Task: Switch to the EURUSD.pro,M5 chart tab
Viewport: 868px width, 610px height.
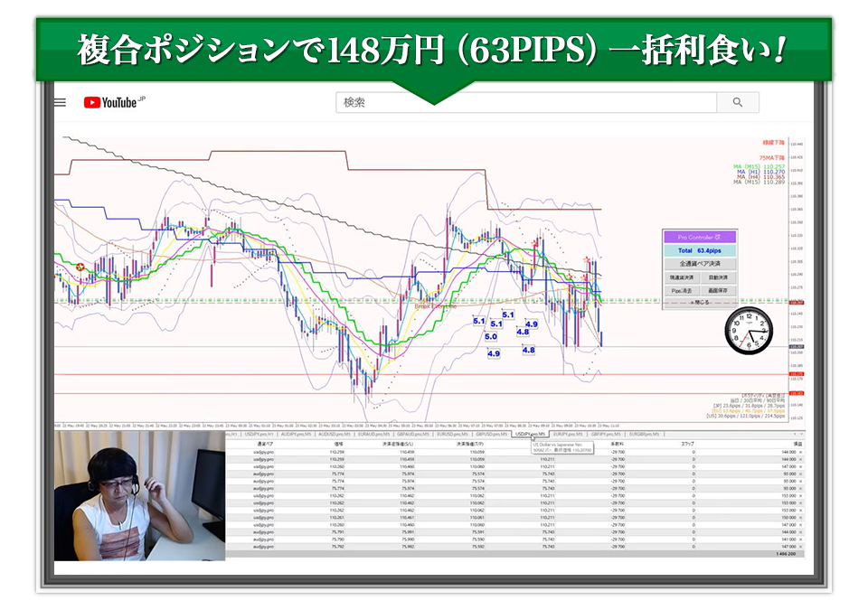Action: pyautogui.click(x=452, y=434)
